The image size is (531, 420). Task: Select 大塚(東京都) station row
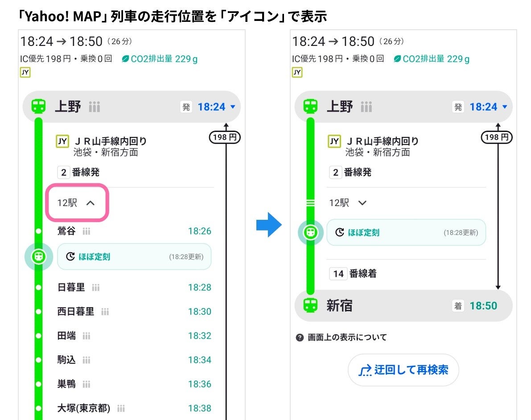coord(134,408)
